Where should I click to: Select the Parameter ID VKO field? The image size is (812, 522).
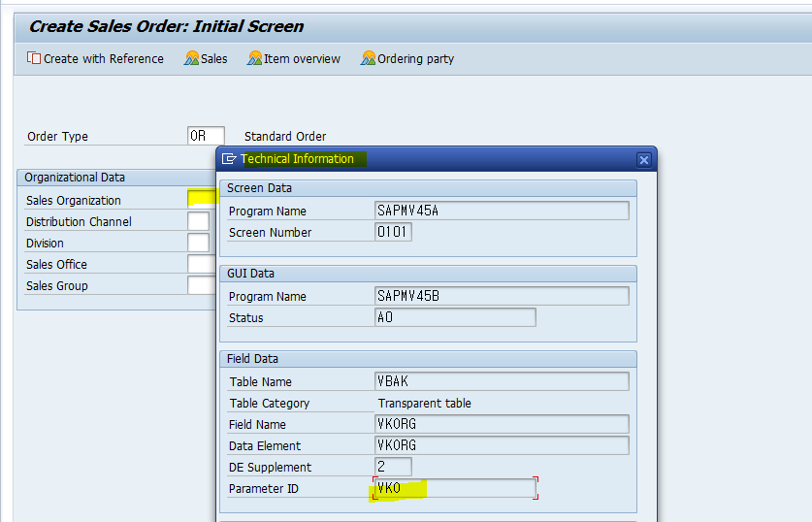[x=455, y=488]
